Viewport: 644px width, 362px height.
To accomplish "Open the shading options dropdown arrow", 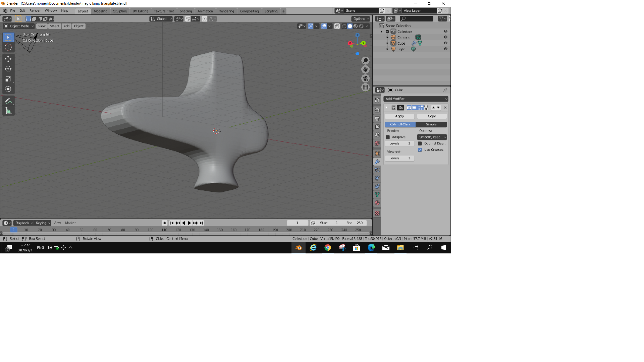I will [x=367, y=26].
